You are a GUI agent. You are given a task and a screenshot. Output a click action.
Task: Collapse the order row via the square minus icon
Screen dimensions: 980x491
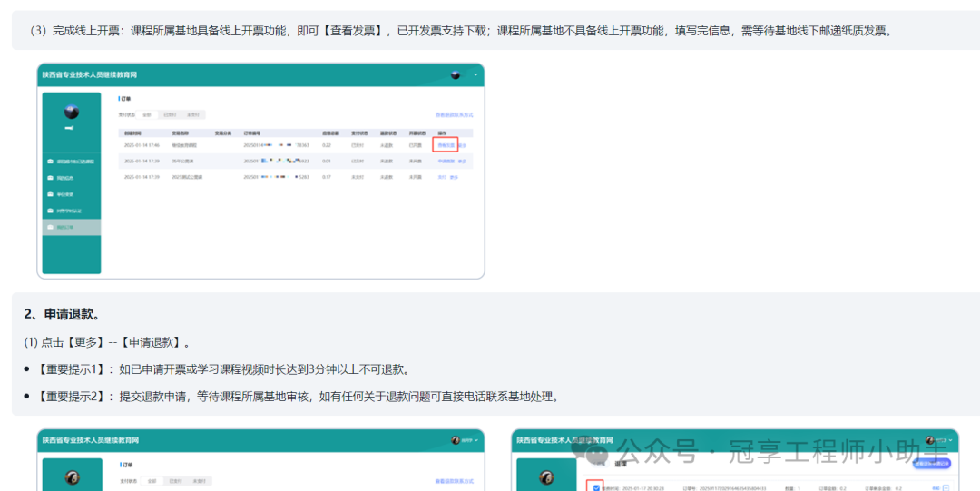click(946, 488)
